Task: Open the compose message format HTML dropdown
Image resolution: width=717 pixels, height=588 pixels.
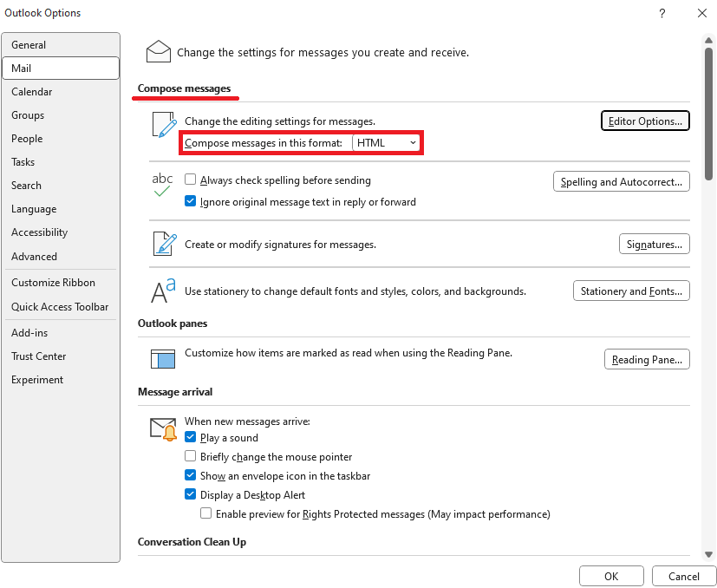Action: point(386,143)
